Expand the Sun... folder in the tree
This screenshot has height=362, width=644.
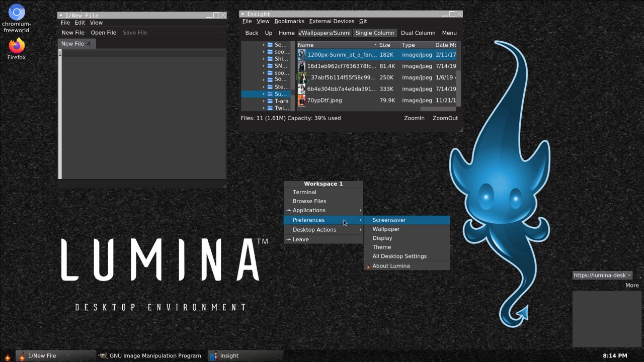(264, 94)
